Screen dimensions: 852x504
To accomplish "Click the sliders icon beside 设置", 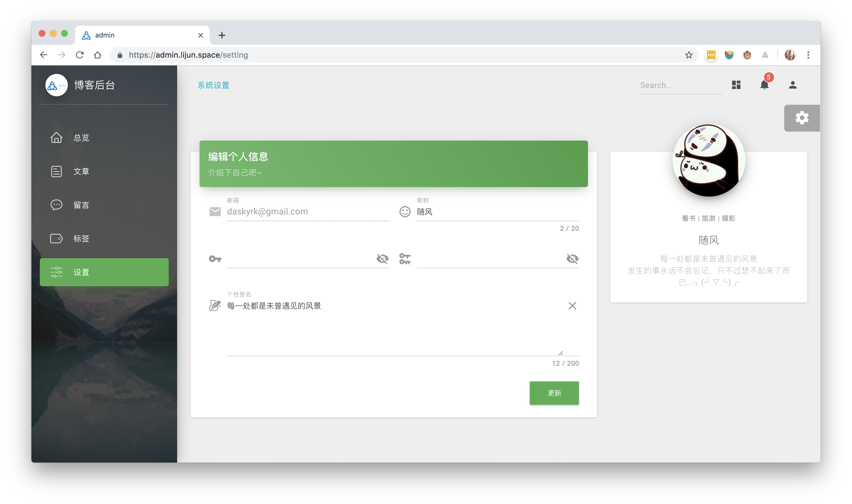I will click(56, 272).
